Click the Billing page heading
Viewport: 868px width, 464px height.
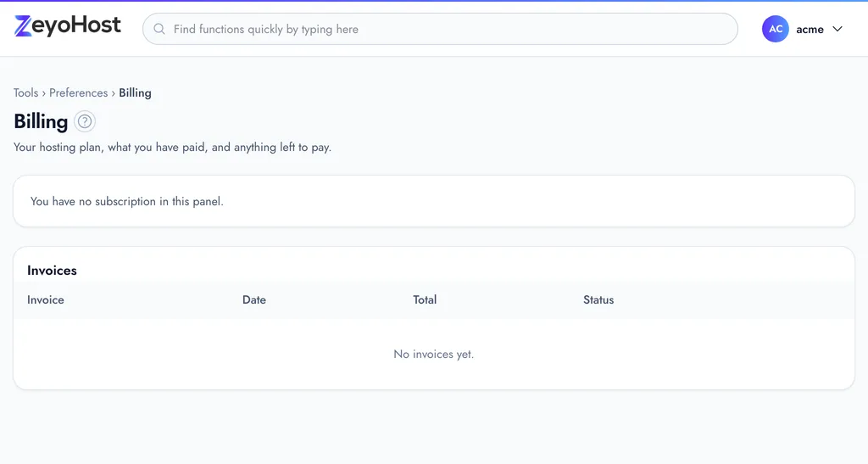(x=41, y=121)
